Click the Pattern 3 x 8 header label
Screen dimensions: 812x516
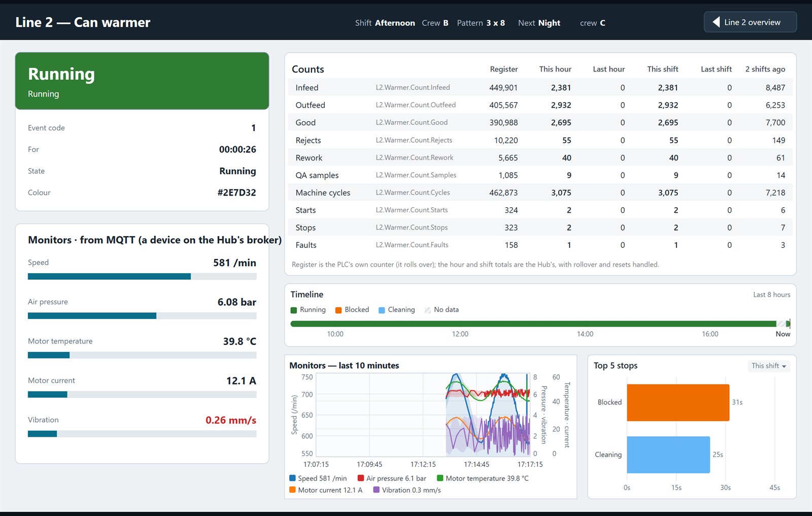point(481,23)
